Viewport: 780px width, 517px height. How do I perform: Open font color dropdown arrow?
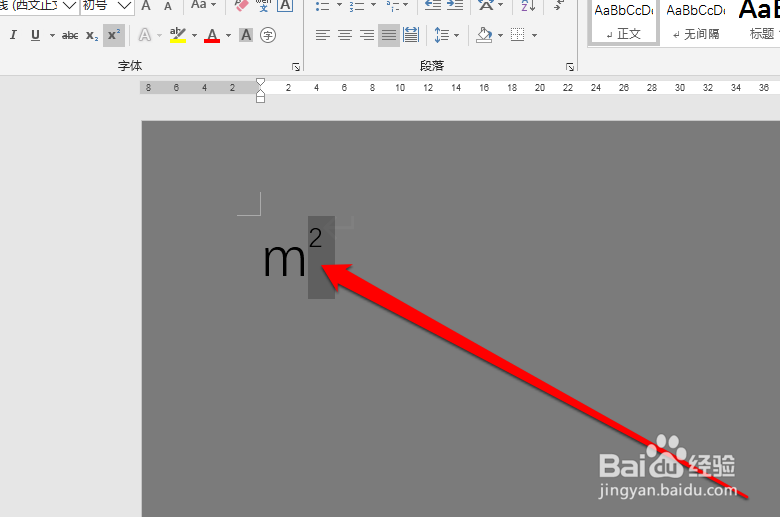[x=228, y=35]
